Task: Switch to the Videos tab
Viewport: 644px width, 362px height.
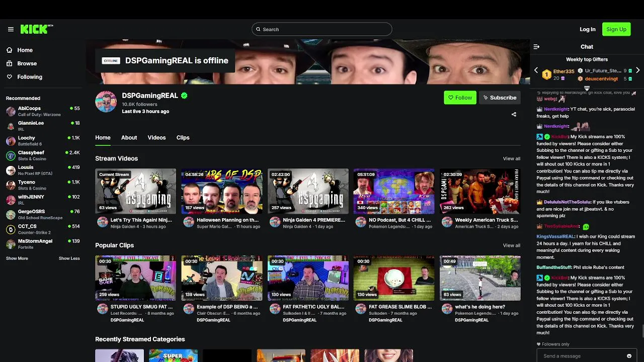Action: tap(156, 138)
